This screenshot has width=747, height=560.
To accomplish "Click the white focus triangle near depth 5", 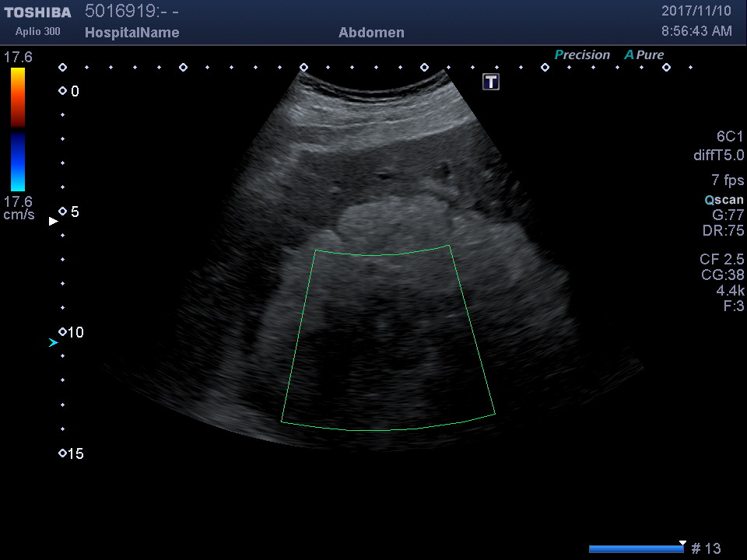I will click(x=53, y=222).
